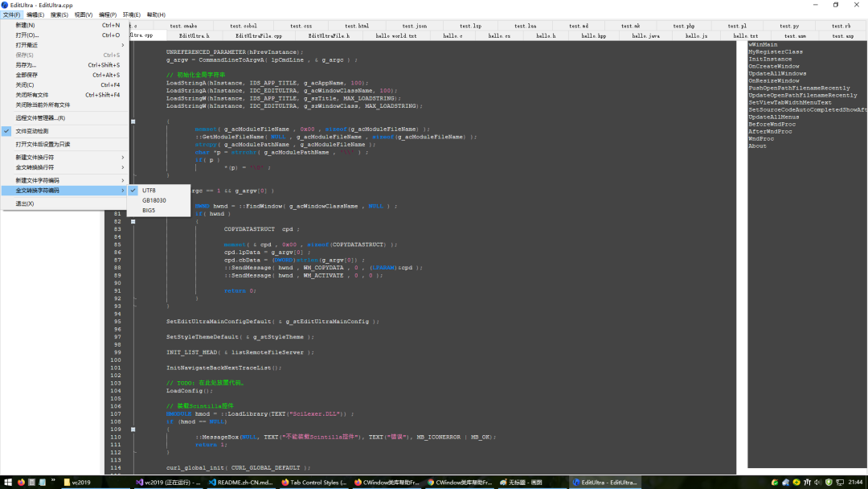Switch to EditUltraFile.cpp tab

(259, 36)
